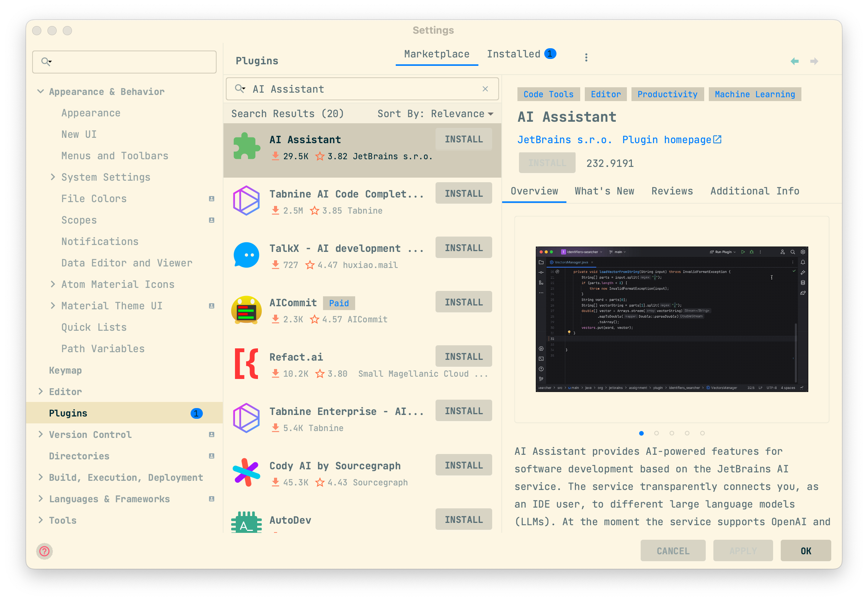
Task: Expand System Settings tree node
Action: click(53, 177)
